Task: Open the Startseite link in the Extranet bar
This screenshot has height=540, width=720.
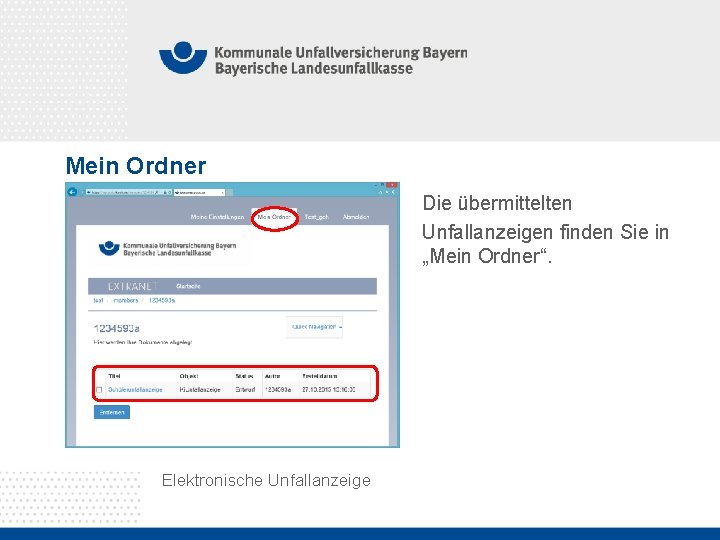Action: pyautogui.click(x=188, y=286)
